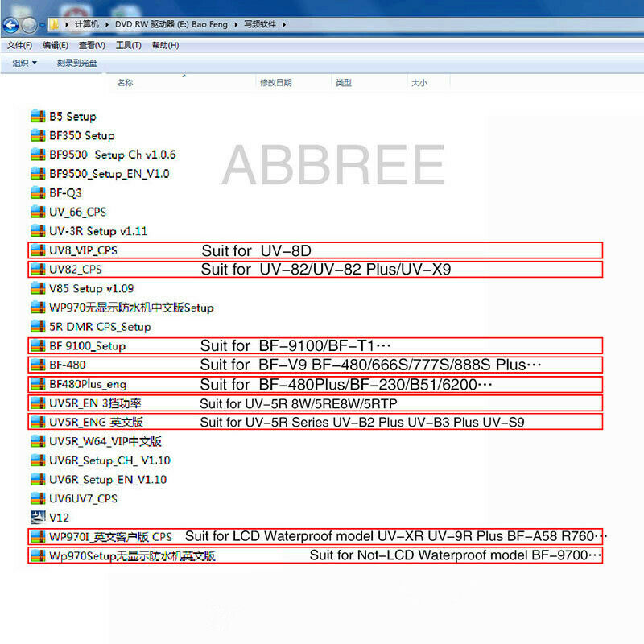
Task: Open the 文件(F) menu
Action: click(19, 45)
